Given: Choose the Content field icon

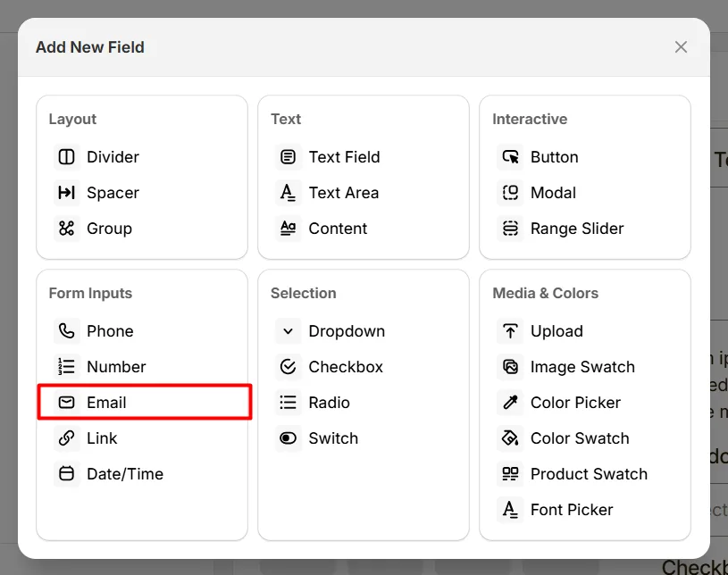Looking at the screenshot, I should point(288,229).
